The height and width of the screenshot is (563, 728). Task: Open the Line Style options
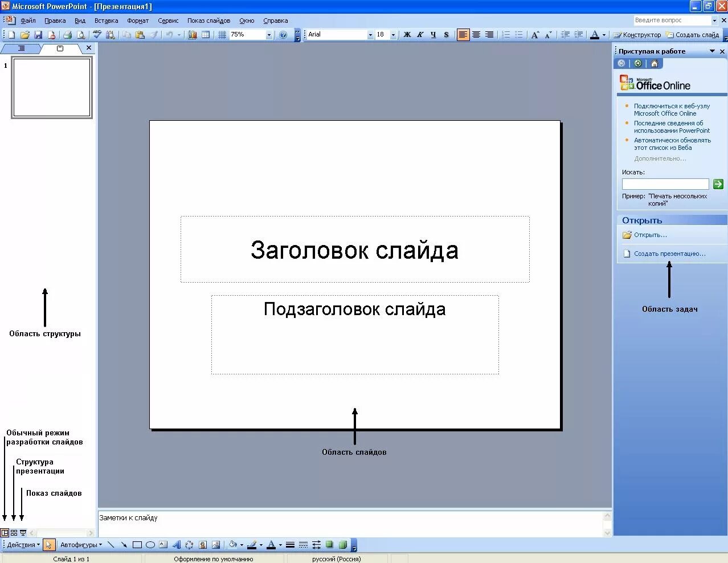click(x=290, y=545)
